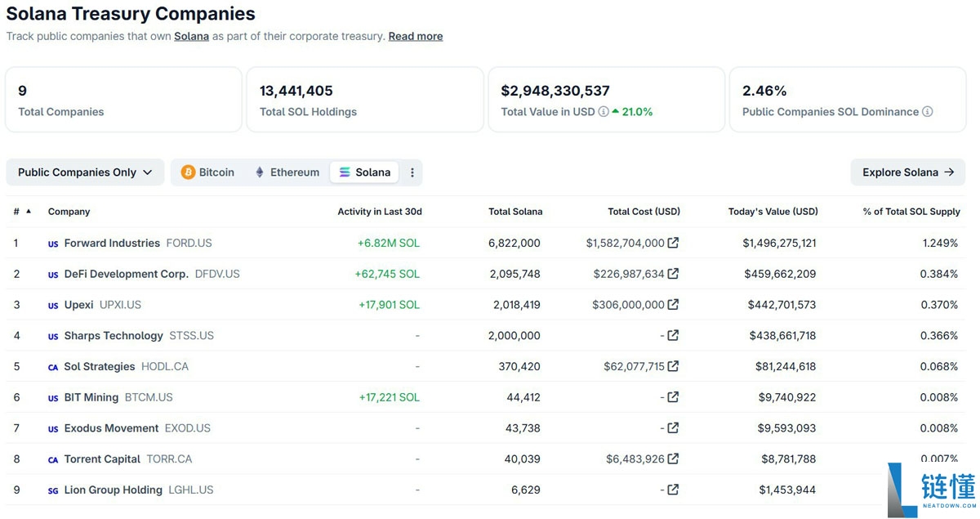
Task: Open Forward Industries company link
Action: [112, 243]
